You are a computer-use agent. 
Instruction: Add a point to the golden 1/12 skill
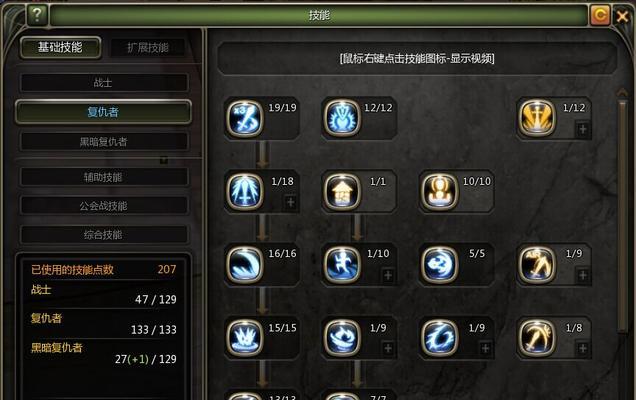click(x=583, y=129)
